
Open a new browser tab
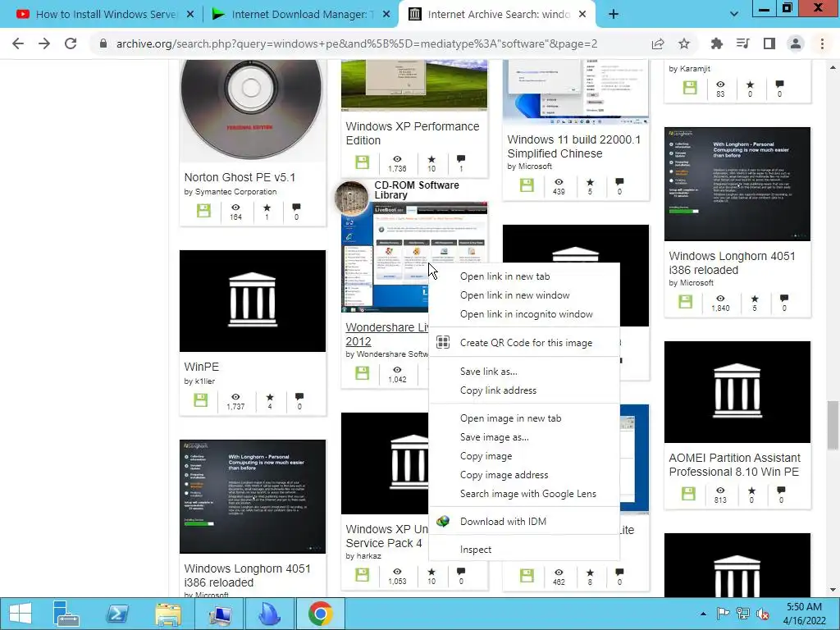click(614, 15)
